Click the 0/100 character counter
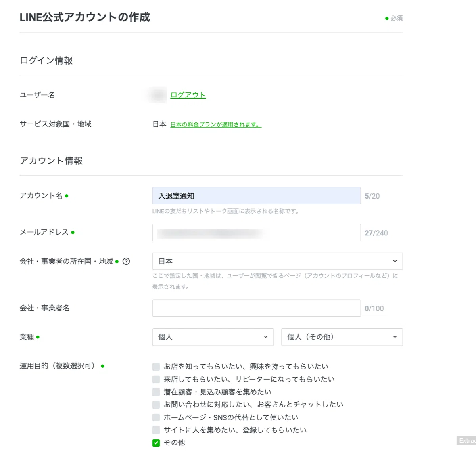Screen dimensions: 476x451 coord(374,308)
